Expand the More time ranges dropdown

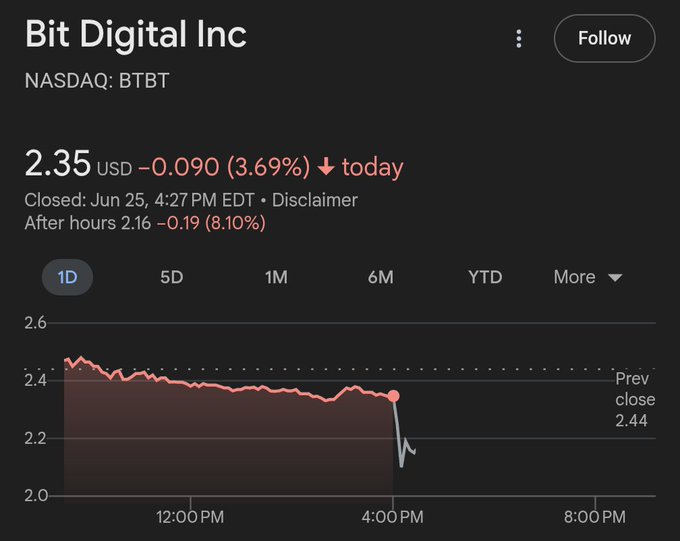point(588,277)
